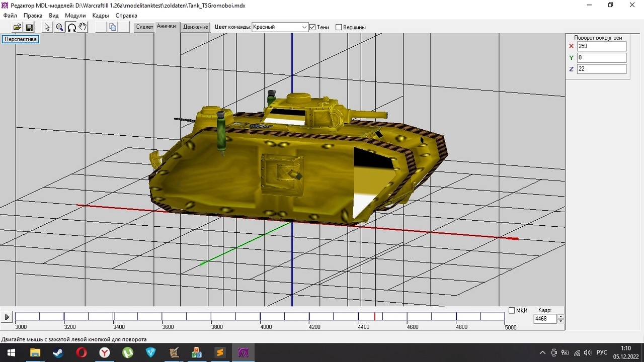This screenshot has width=644, height=362.
Task: Enable the МКИ checkbox
Action: tap(512, 311)
